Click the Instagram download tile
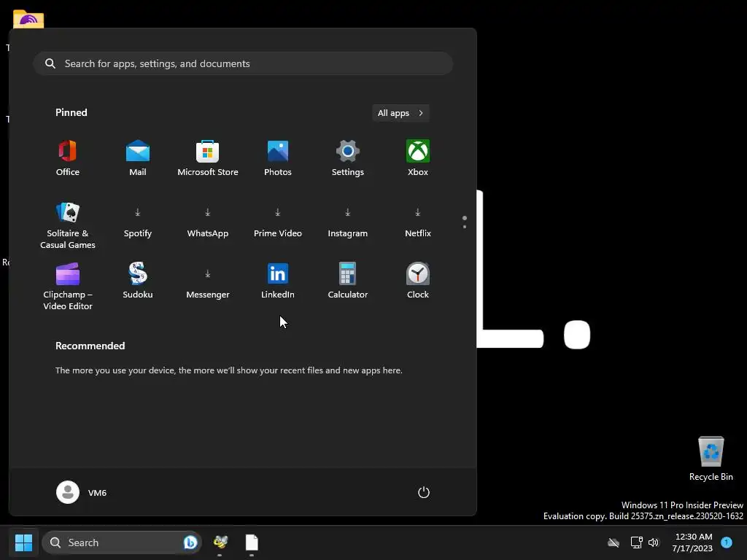This screenshot has height=560, width=747. pyautogui.click(x=348, y=222)
